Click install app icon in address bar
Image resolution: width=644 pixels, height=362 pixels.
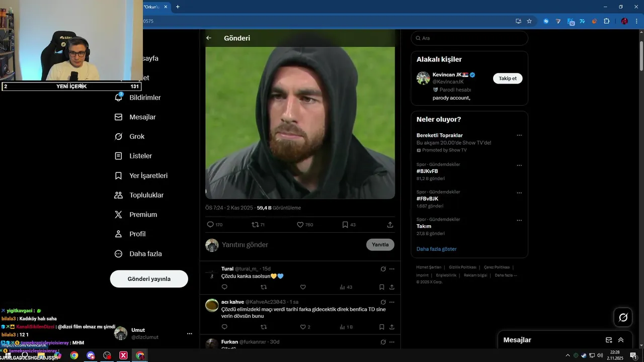518,21
